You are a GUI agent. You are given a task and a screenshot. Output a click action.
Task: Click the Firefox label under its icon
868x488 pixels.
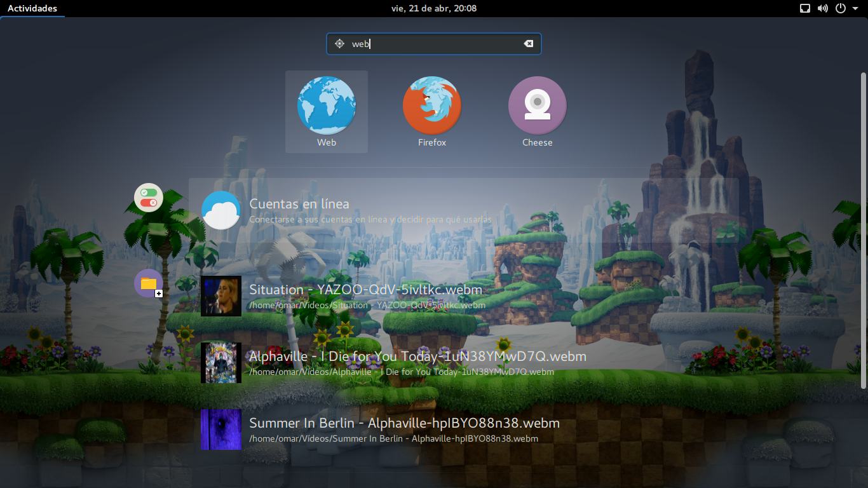tap(432, 142)
